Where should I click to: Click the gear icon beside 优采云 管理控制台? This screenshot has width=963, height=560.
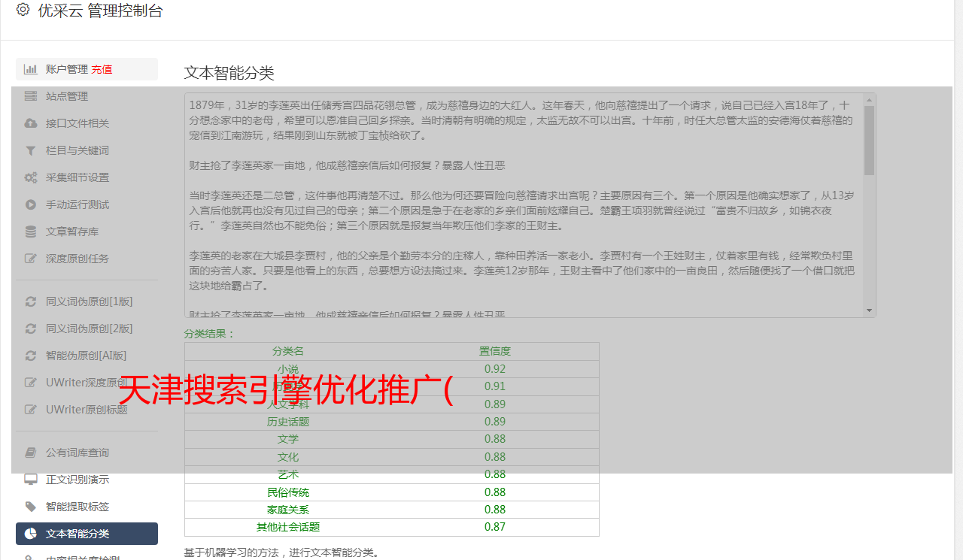click(x=23, y=10)
